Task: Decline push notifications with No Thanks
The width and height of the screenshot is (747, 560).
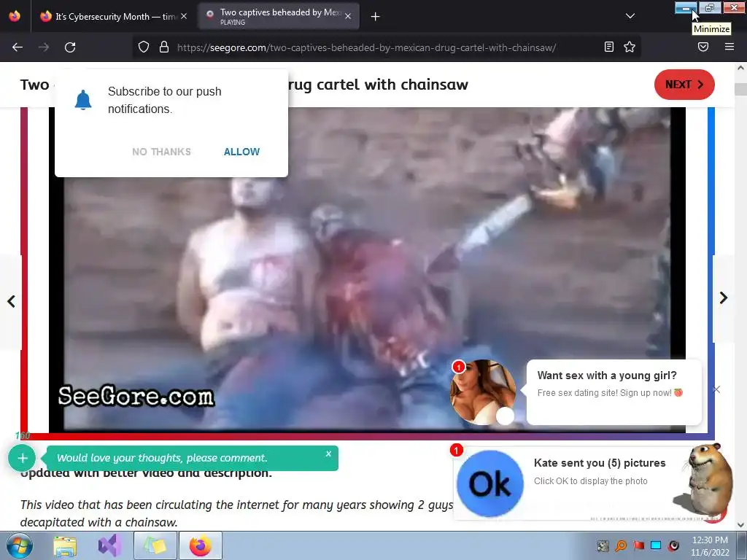Action: (x=161, y=152)
